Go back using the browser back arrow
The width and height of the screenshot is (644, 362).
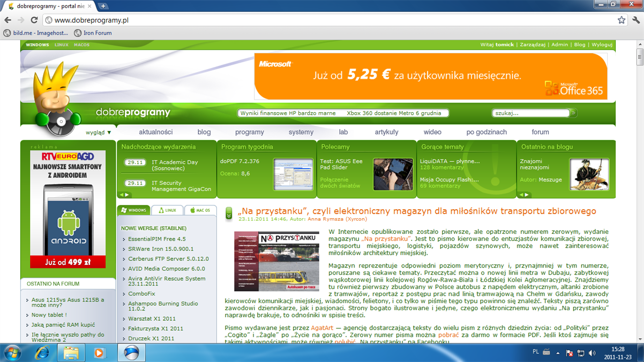pos(8,20)
